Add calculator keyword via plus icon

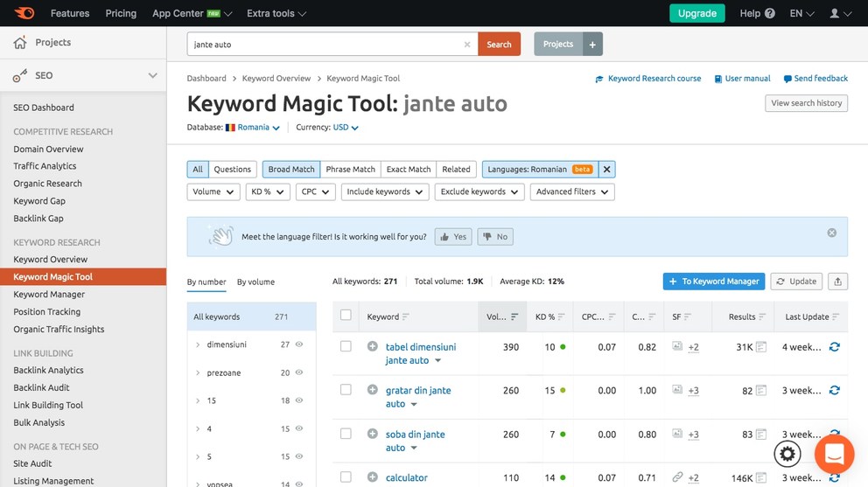pos(373,477)
